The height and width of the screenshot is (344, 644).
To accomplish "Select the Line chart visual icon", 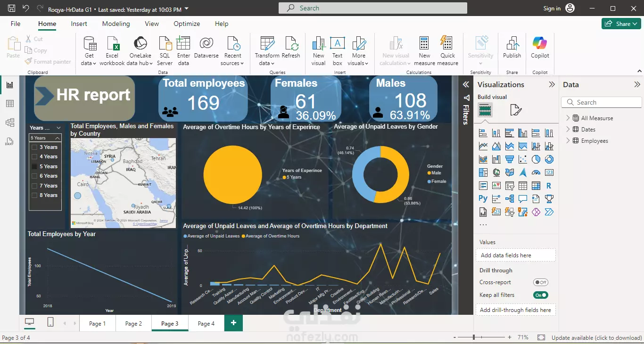I will [x=483, y=146].
